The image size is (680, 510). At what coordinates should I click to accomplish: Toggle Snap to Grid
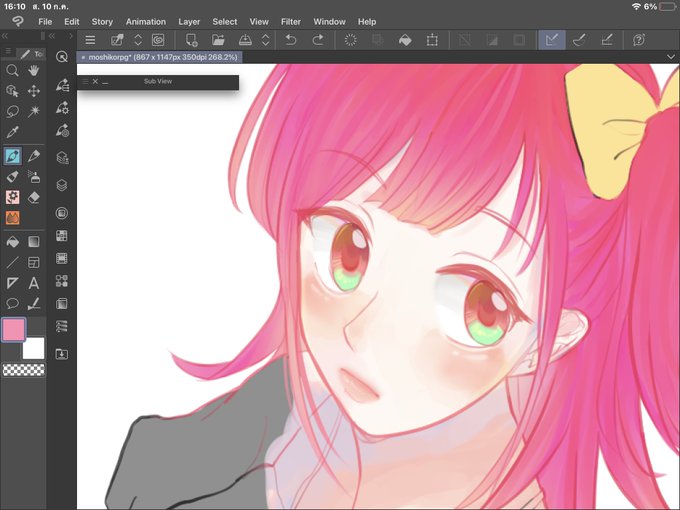607,40
